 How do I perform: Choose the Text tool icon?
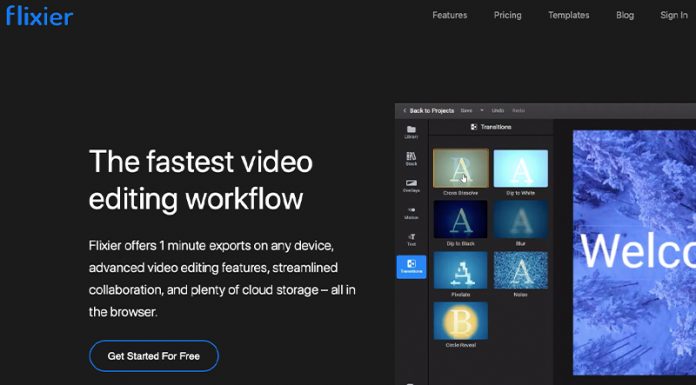(x=411, y=239)
